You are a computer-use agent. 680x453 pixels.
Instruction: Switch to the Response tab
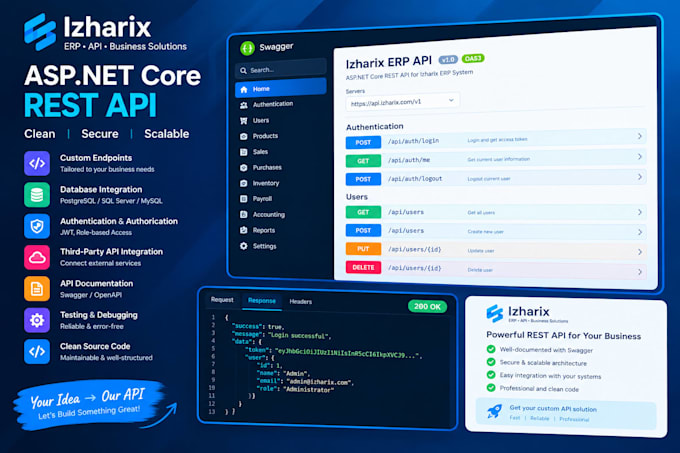pyautogui.click(x=262, y=301)
